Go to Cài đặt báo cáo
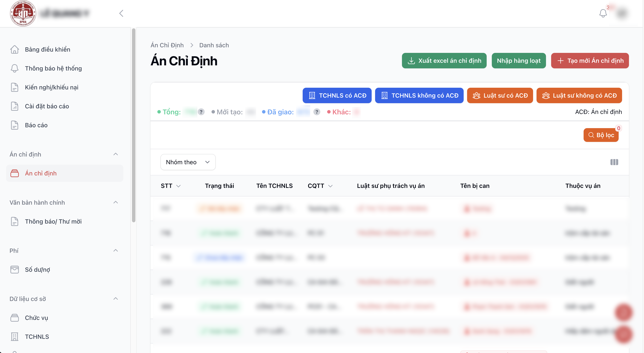Image resolution: width=644 pixels, height=353 pixels. click(x=47, y=106)
